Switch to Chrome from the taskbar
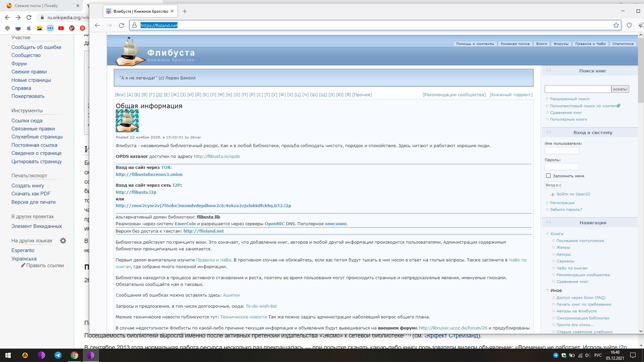The height and width of the screenshot is (362, 644). [x=74, y=355]
